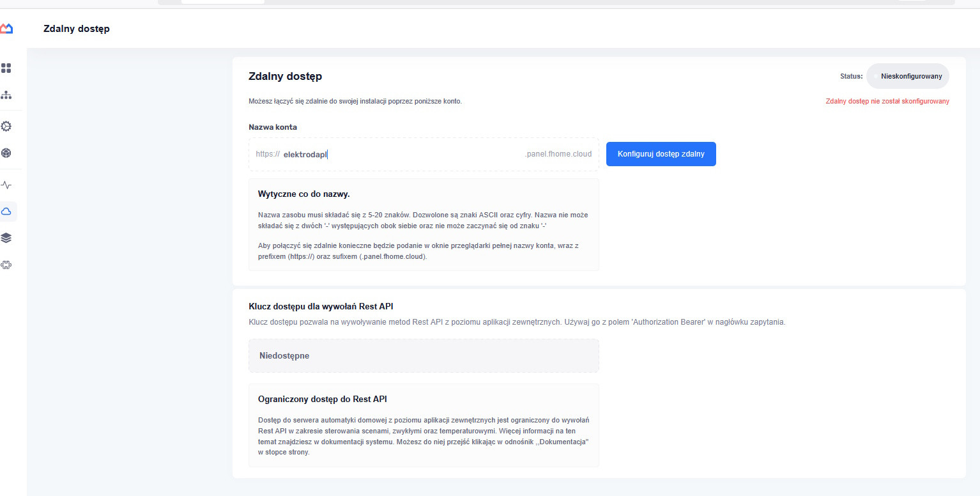This screenshot has width=980, height=496.
Task: Click the F&Home logo icon in sidebar
Action: [x=6, y=28]
